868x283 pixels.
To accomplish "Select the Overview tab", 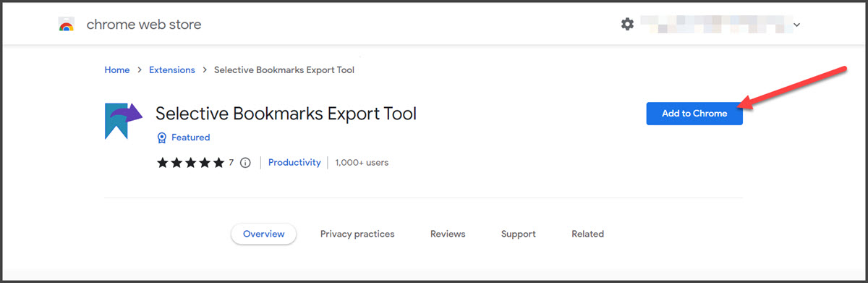I will (x=263, y=234).
